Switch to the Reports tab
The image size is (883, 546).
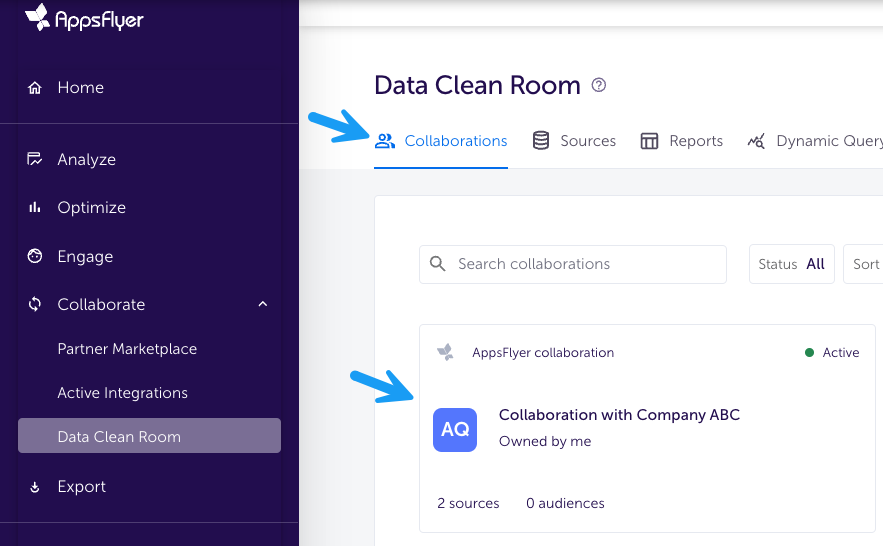pos(681,141)
